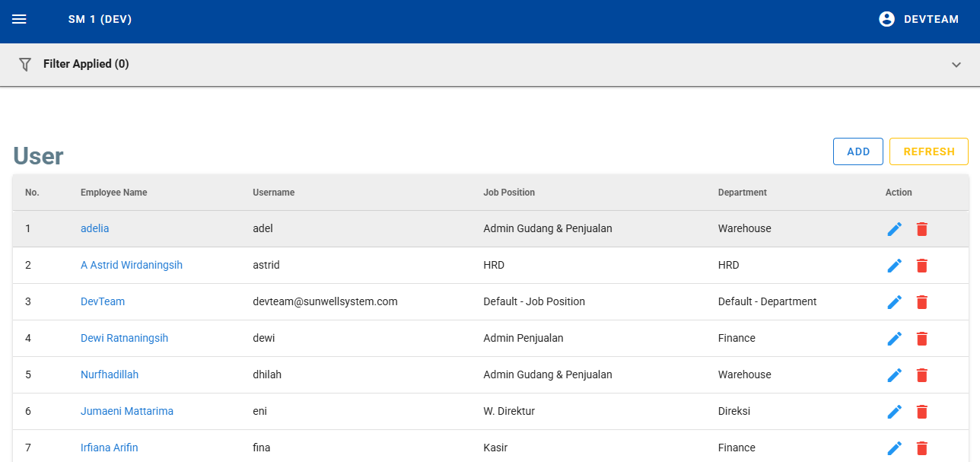The image size is (980, 462).
Task: Edit A Astrid Wirdaningsih's record
Action: coord(895,266)
